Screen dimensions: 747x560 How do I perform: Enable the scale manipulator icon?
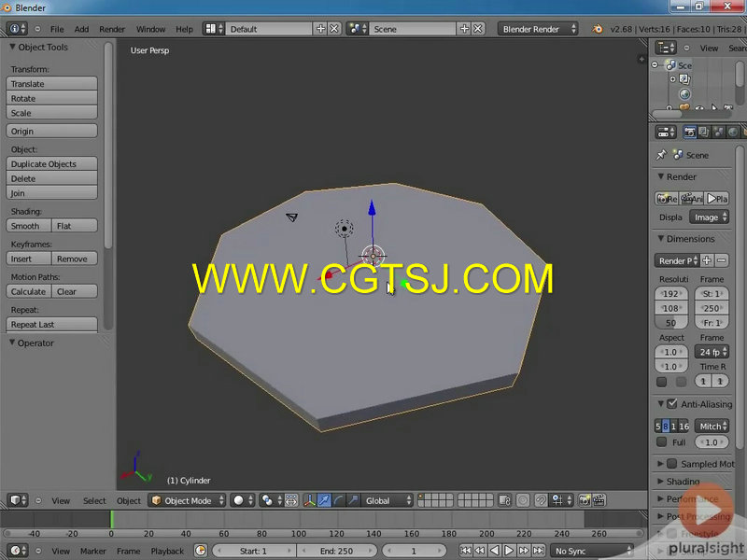pos(353,500)
